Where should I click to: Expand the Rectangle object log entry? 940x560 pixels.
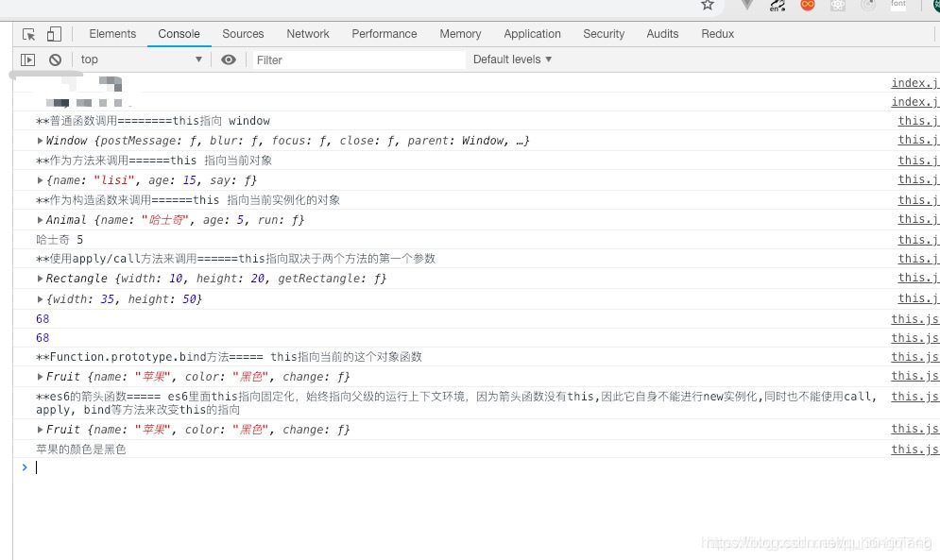point(41,279)
